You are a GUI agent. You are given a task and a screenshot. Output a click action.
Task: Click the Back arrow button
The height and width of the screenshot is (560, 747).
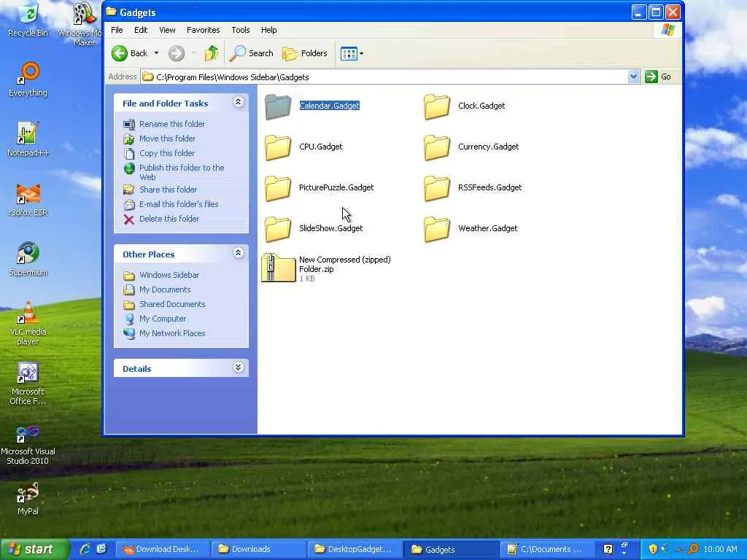130,53
